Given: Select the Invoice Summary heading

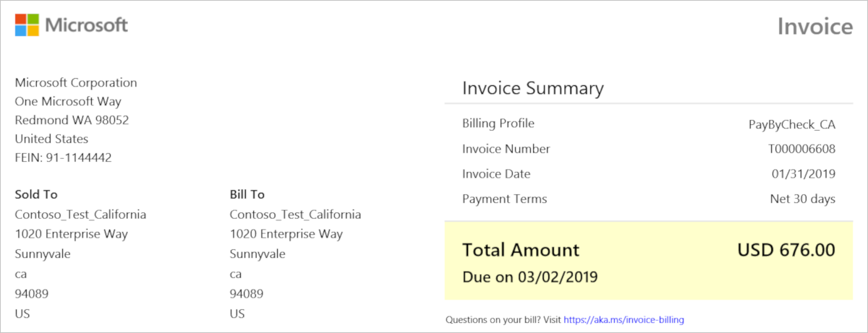Looking at the screenshot, I should point(532,89).
